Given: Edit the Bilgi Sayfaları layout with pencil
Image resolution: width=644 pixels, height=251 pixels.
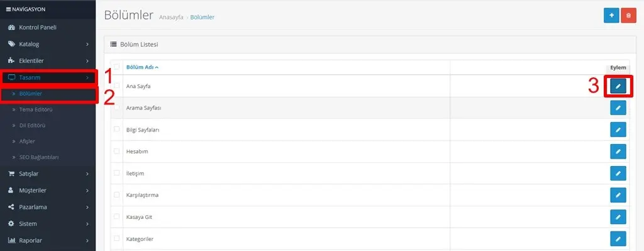Looking at the screenshot, I should coord(618,130).
